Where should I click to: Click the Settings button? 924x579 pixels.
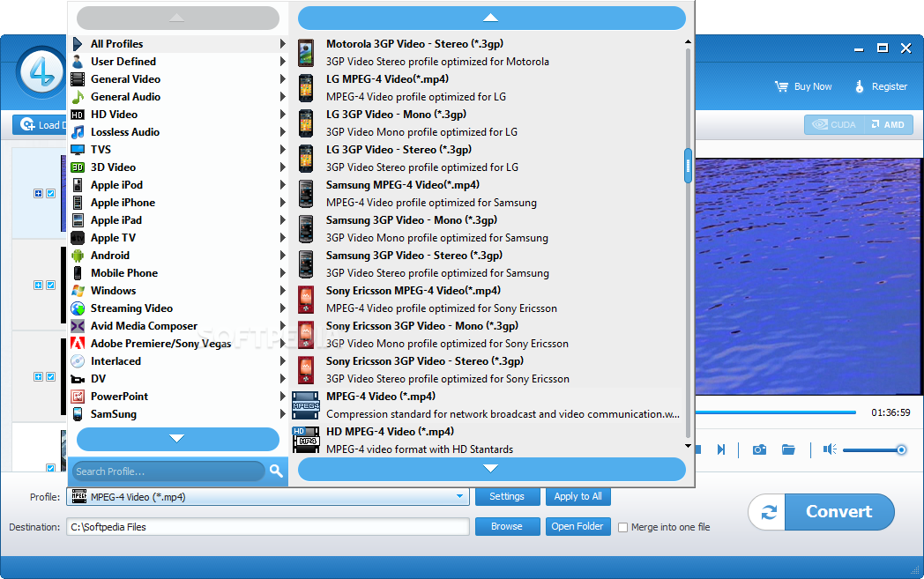pyautogui.click(x=507, y=496)
